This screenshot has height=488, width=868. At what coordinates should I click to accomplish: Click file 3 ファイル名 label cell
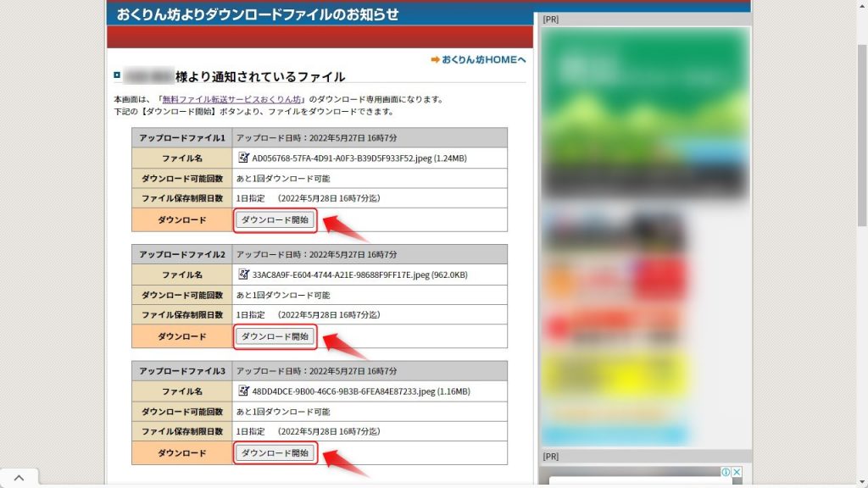(182, 391)
